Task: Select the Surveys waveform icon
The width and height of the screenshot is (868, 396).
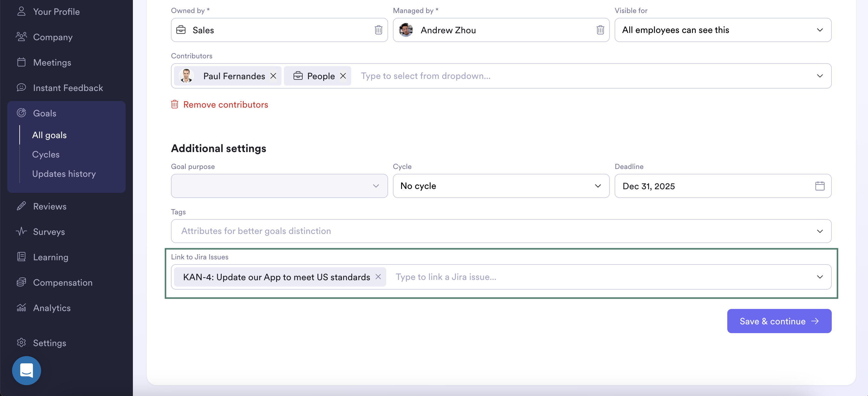Action: click(x=21, y=231)
